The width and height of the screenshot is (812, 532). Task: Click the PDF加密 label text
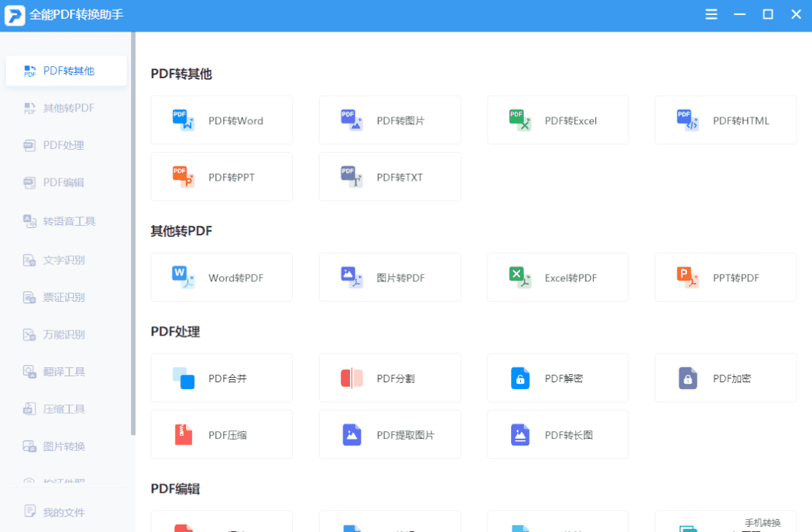point(731,378)
